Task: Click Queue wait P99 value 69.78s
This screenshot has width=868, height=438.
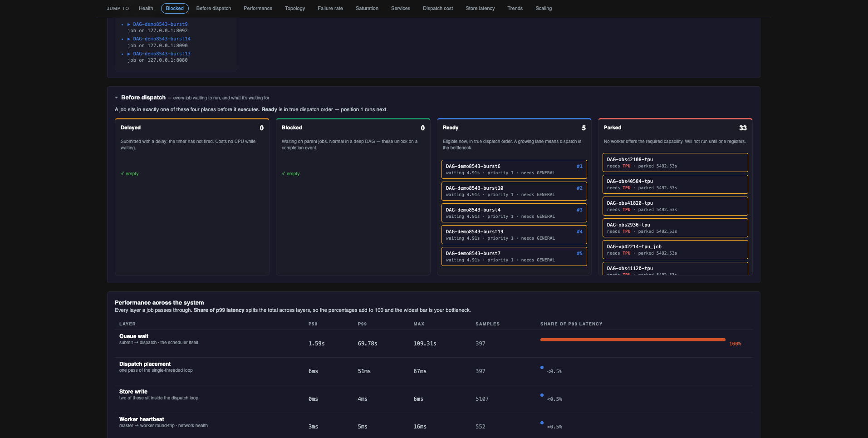Action: (x=368, y=344)
